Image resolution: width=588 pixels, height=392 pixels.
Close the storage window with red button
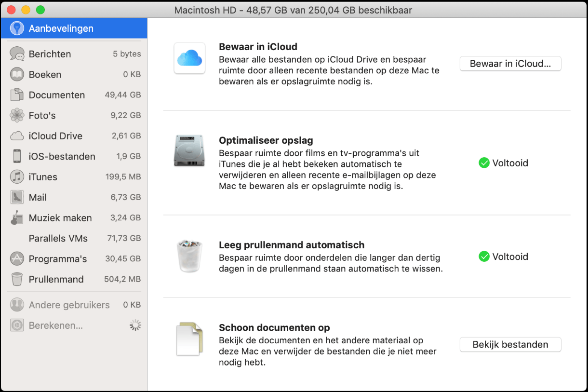tap(12, 10)
